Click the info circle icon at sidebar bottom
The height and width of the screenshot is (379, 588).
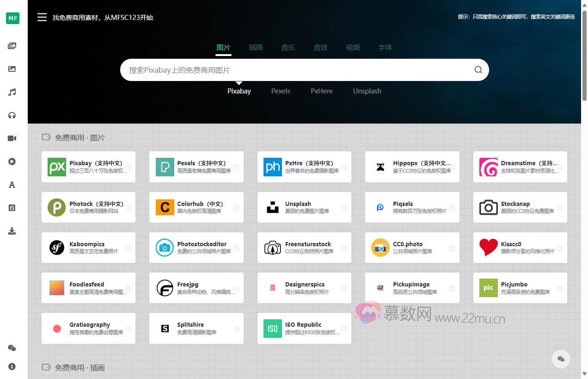[12, 366]
